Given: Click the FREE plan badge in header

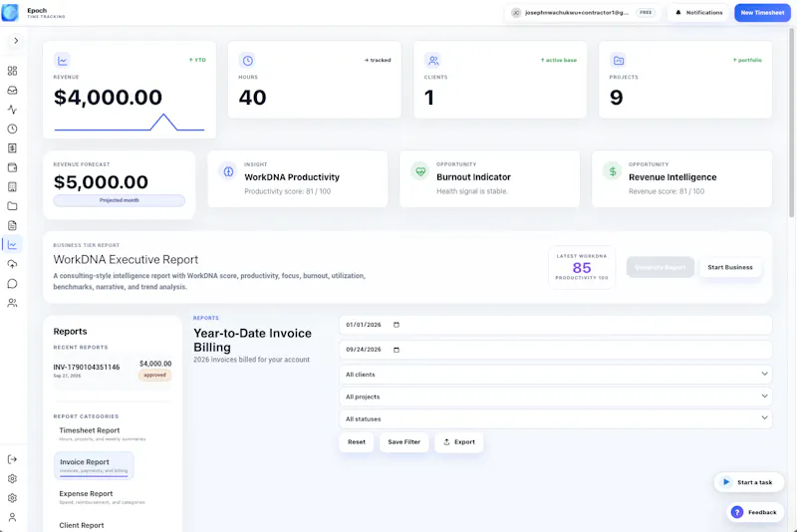Looking at the screenshot, I should pyautogui.click(x=646, y=12).
